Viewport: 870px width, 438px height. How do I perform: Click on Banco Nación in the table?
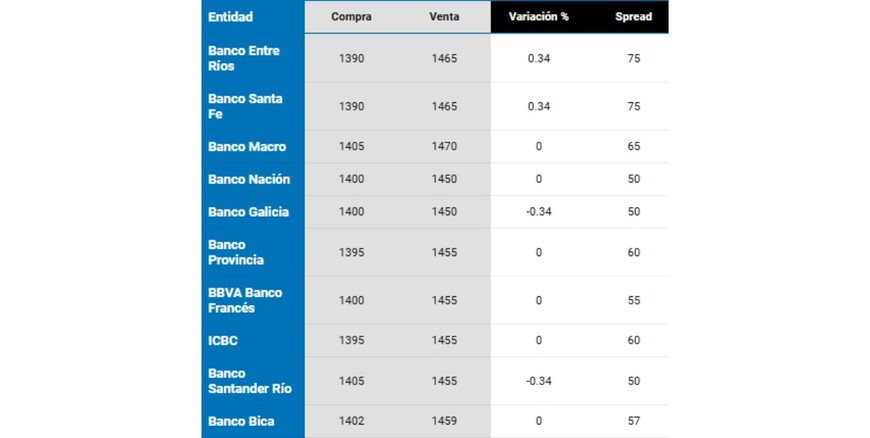tap(249, 180)
